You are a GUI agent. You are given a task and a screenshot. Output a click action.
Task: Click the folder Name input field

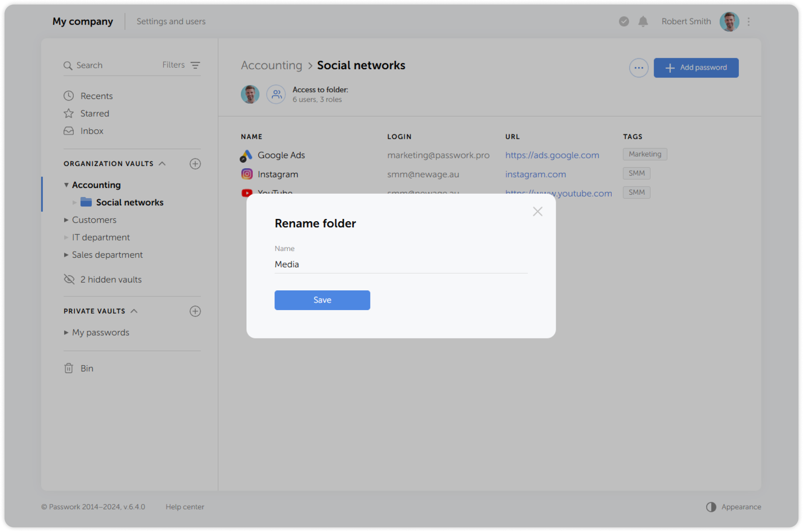401,264
